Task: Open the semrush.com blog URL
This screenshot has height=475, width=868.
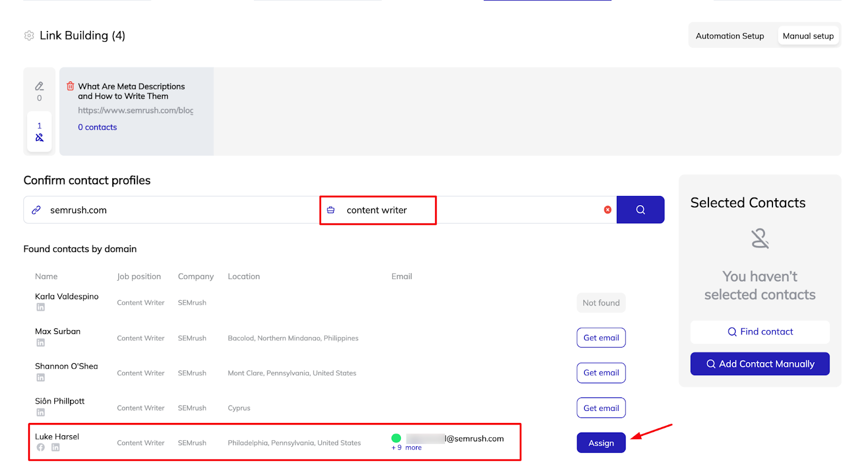Action: [x=136, y=111]
